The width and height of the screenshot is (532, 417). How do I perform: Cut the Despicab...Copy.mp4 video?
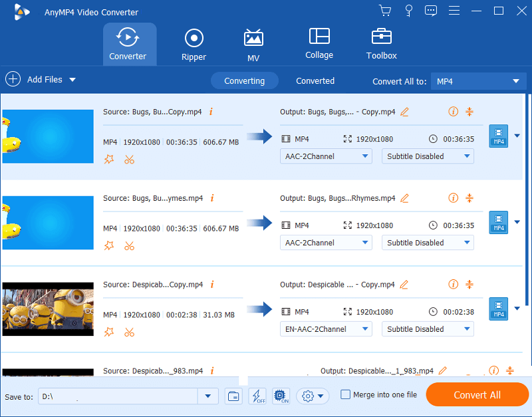click(x=129, y=332)
